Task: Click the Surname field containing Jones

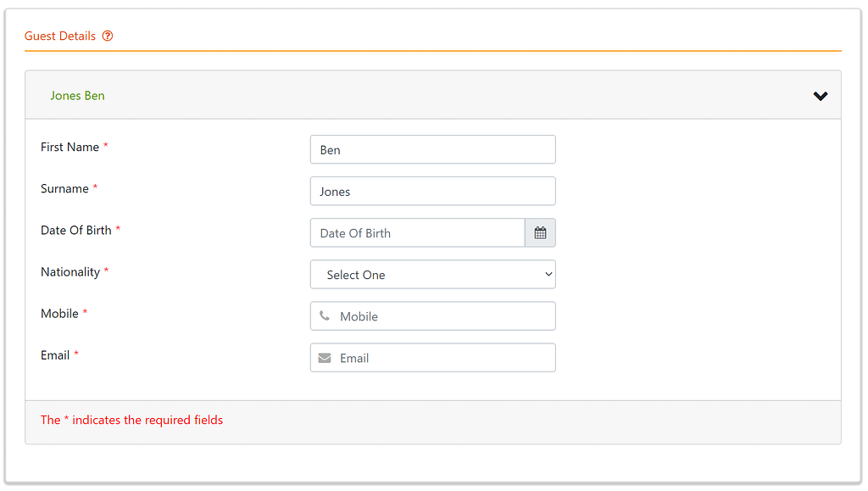Action: (x=432, y=192)
